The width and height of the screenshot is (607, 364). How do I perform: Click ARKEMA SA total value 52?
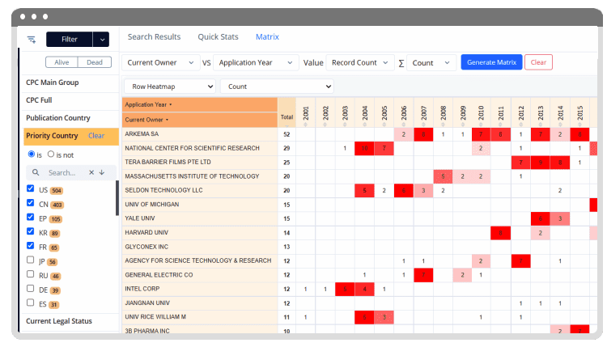pyautogui.click(x=287, y=134)
